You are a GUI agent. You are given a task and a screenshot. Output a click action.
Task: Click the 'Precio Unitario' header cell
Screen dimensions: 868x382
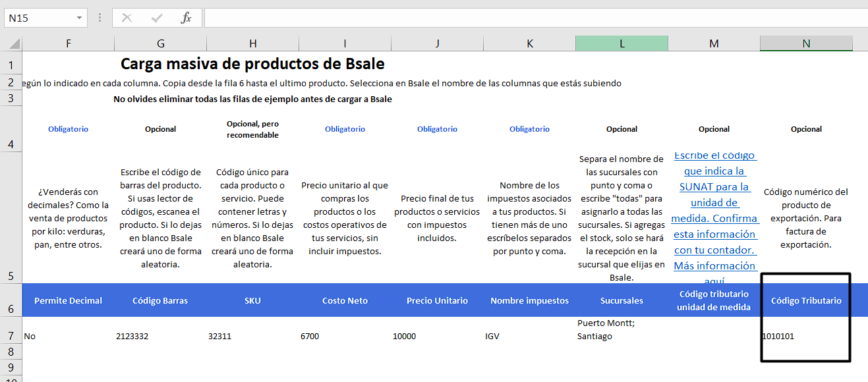437,300
